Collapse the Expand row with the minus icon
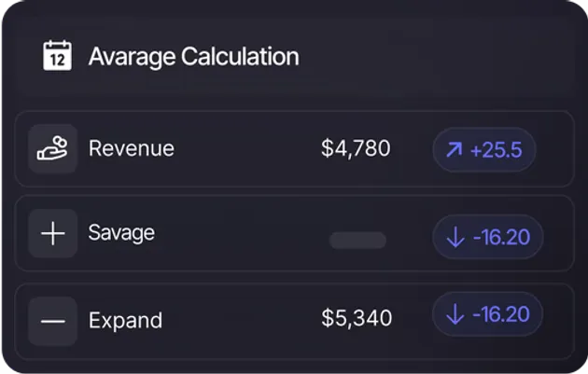The height and width of the screenshot is (374, 588). [53, 321]
